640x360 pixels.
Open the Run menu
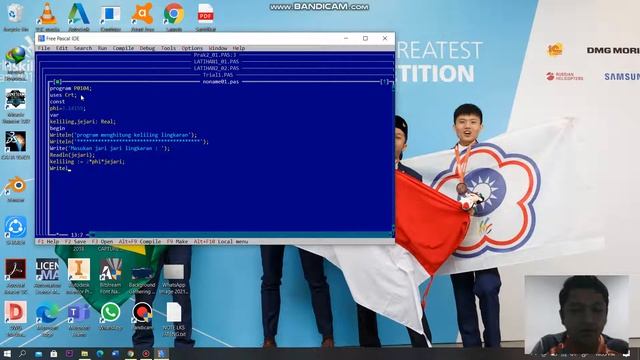102,48
